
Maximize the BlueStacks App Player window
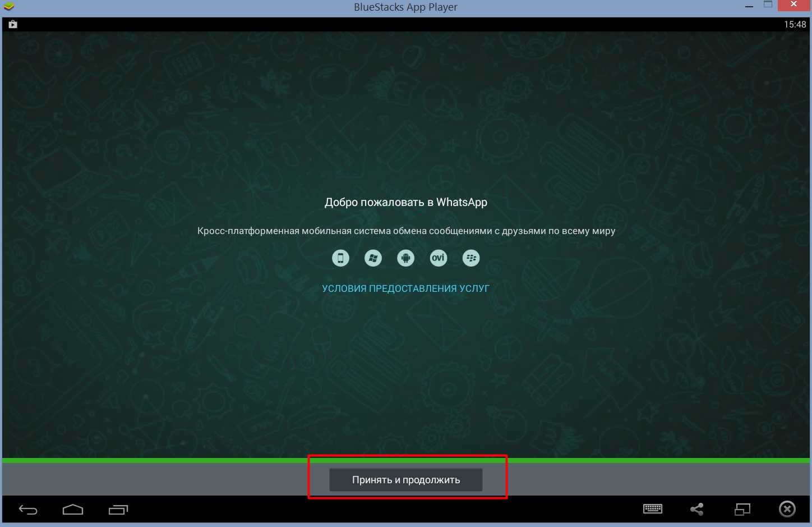pyautogui.click(x=768, y=4)
